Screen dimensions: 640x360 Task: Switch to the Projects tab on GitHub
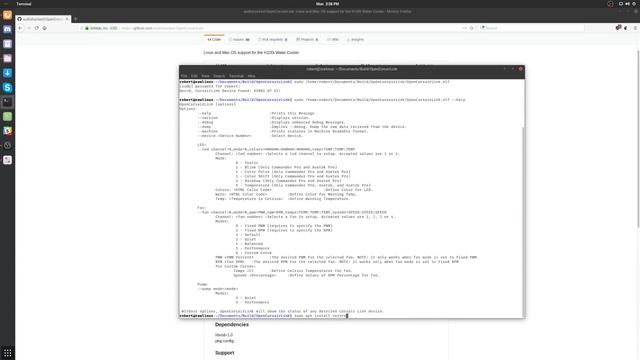pyautogui.click(x=307, y=40)
